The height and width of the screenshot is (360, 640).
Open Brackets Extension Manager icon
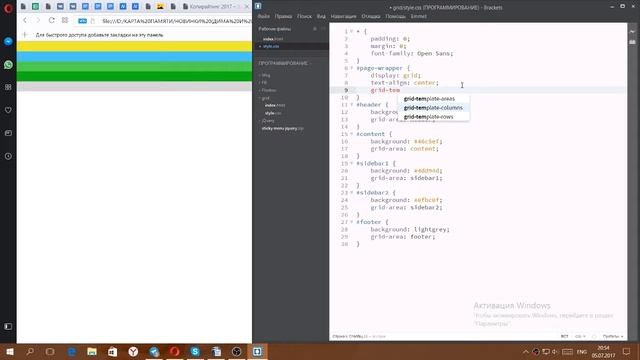pos(633,42)
